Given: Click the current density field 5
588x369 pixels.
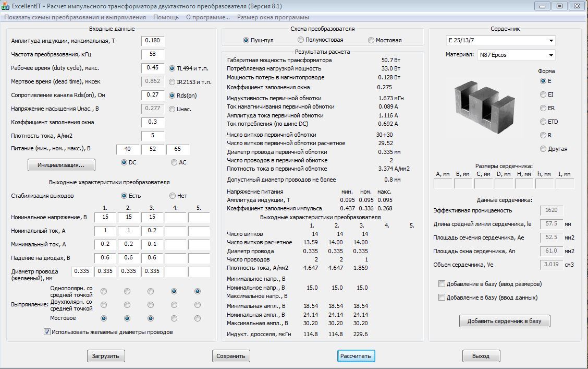Looking at the screenshot, I should [x=153, y=135].
